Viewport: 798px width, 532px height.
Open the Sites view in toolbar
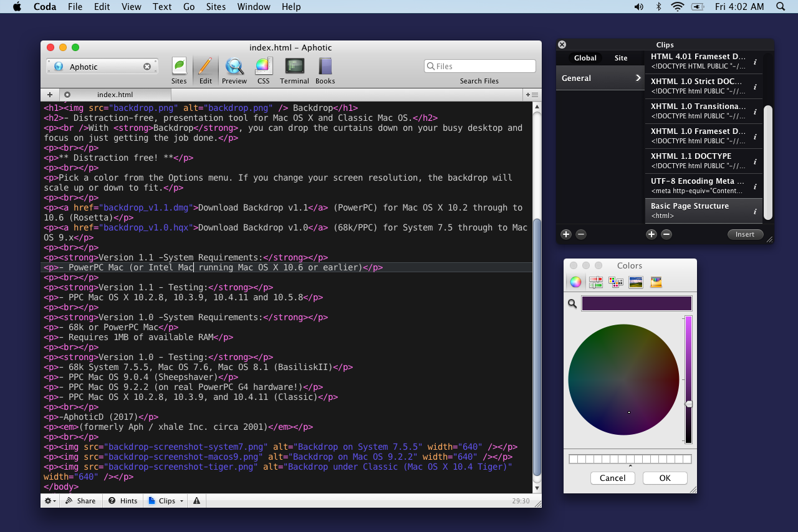(179, 67)
